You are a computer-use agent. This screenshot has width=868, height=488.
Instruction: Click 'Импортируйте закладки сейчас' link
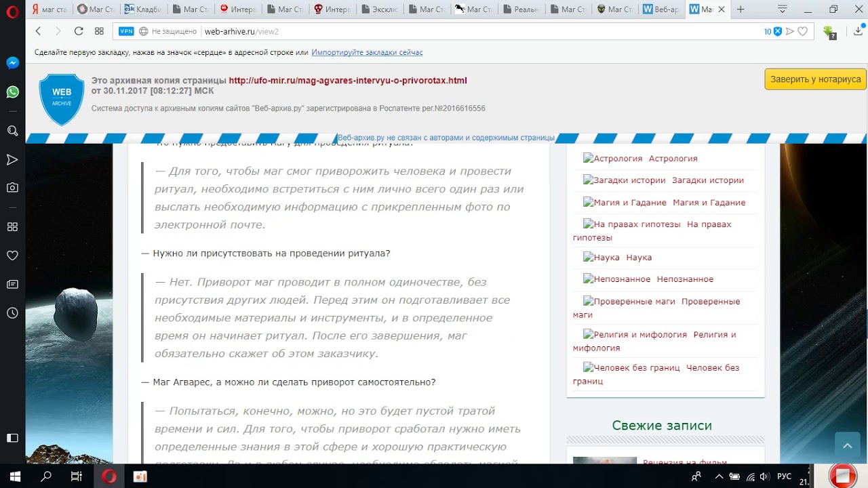(367, 52)
